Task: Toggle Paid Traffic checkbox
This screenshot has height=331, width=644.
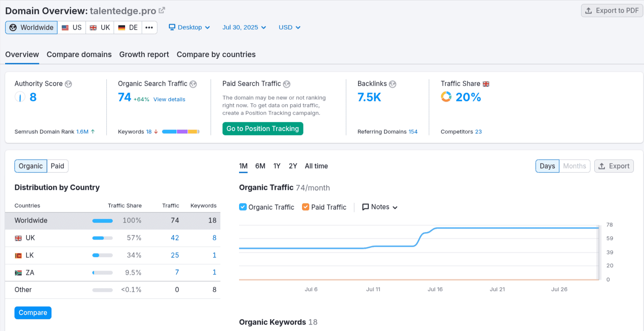Action: (x=305, y=207)
